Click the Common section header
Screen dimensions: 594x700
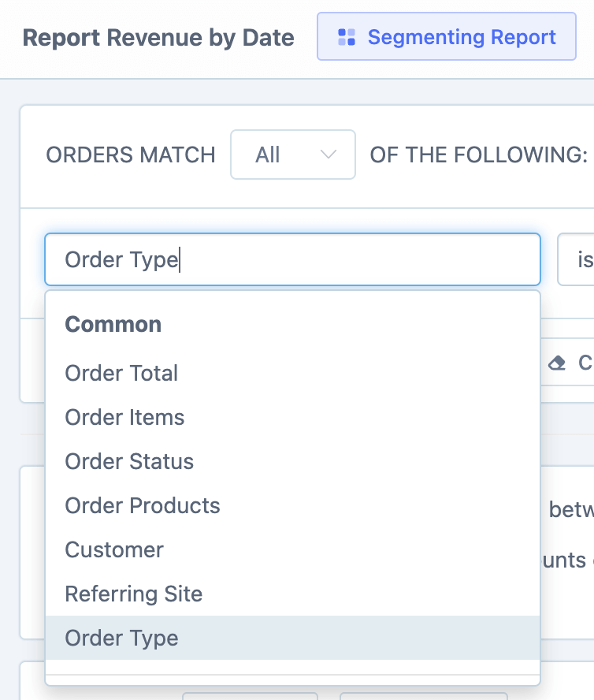pyautogui.click(x=114, y=324)
